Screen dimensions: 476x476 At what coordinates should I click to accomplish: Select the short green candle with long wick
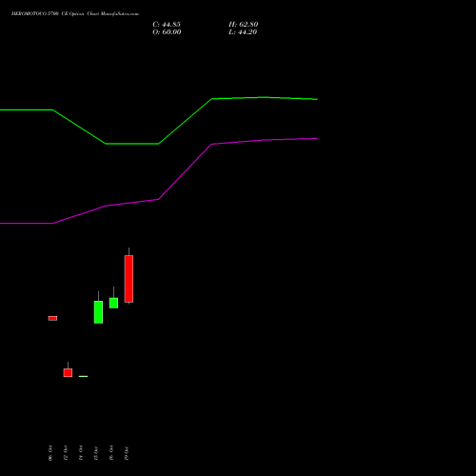point(113,303)
